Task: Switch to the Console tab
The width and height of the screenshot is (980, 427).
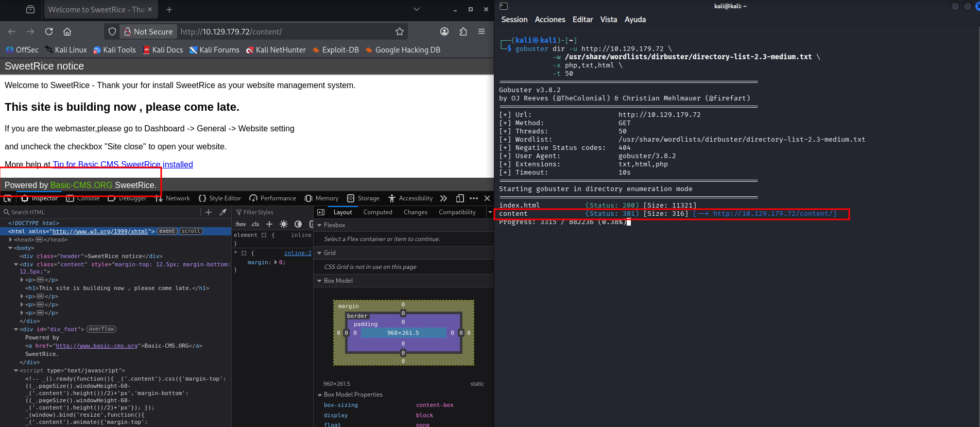Action: [x=82, y=198]
